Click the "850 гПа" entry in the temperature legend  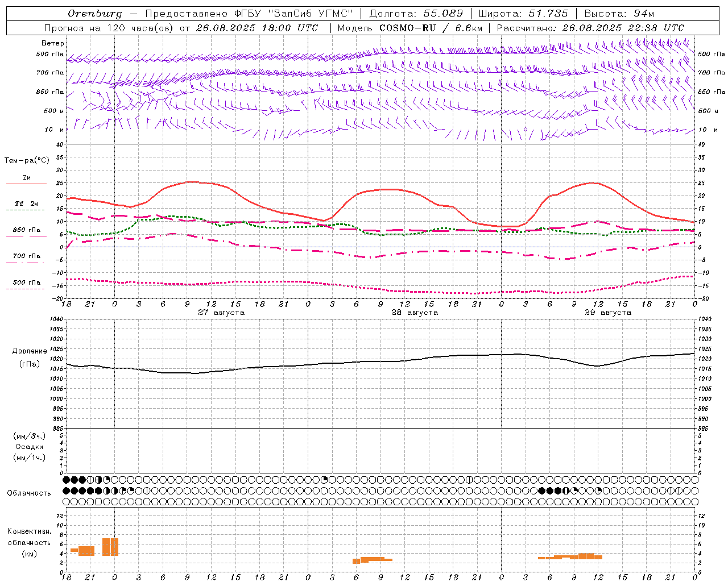27,230
